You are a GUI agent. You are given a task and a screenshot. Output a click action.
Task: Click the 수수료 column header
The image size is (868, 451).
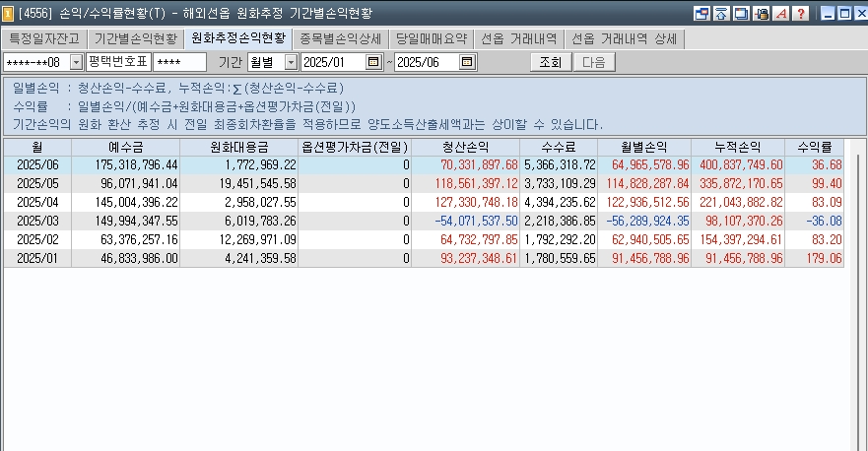pyautogui.click(x=559, y=147)
